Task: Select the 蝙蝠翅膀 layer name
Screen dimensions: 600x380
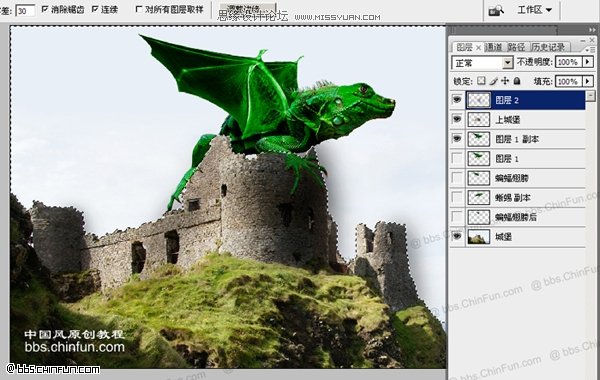Action: (x=512, y=178)
